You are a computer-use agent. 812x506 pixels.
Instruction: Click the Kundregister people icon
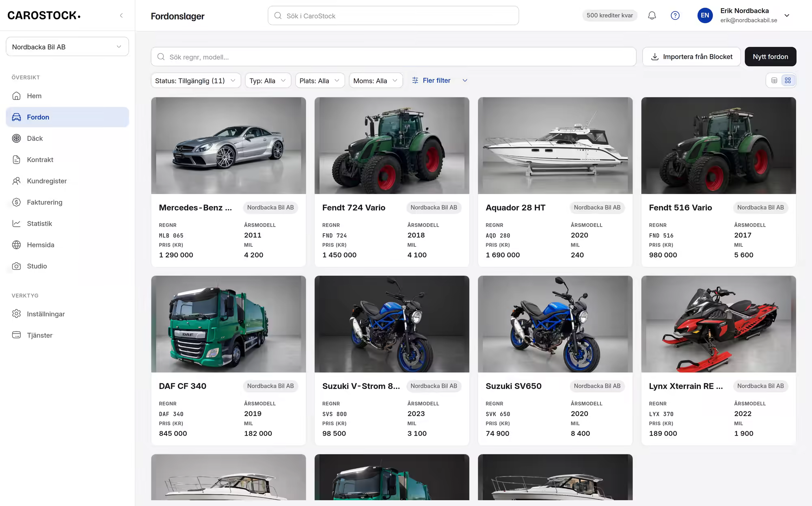click(x=16, y=181)
